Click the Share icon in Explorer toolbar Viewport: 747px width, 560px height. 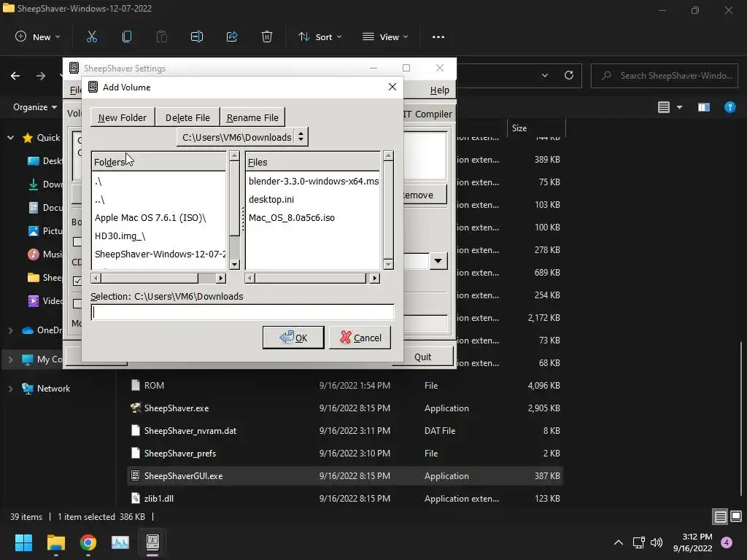tap(232, 36)
